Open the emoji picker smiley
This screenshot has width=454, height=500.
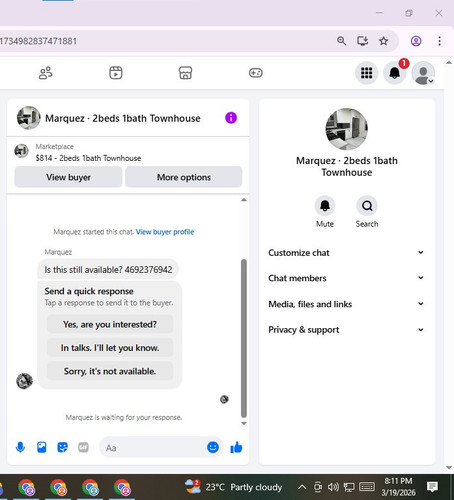pyautogui.click(x=213, y=447)
